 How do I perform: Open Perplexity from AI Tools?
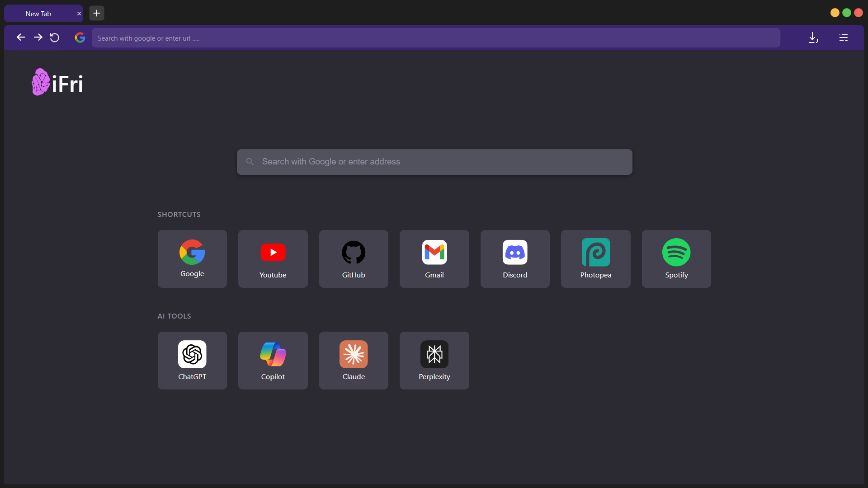434,360
